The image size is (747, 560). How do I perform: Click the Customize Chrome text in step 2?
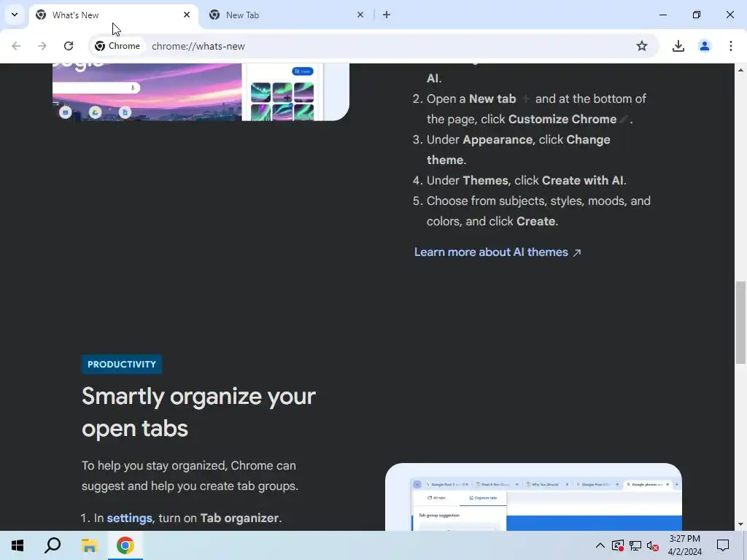click(562, 119)
